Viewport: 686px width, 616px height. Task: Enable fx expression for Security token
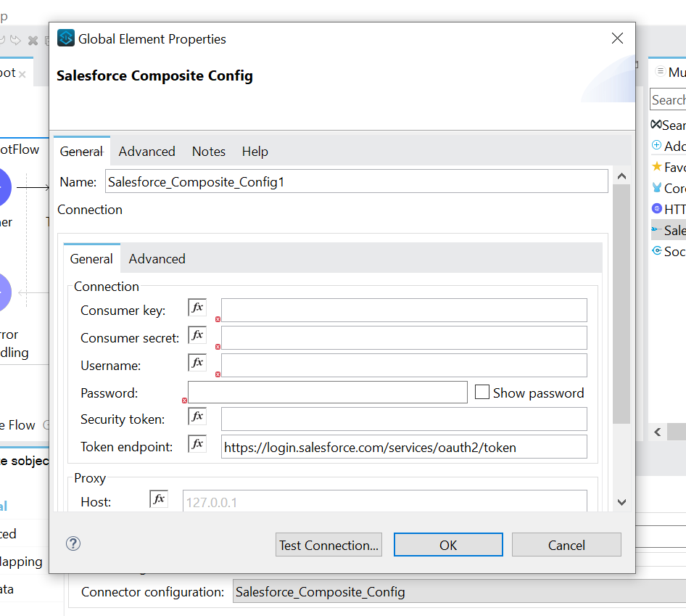coord(197,416)
